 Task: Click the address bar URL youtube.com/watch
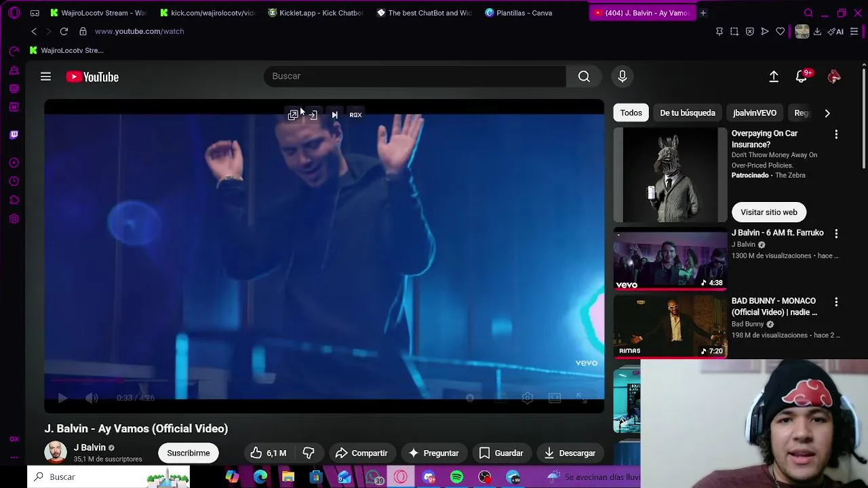[139, 31]
